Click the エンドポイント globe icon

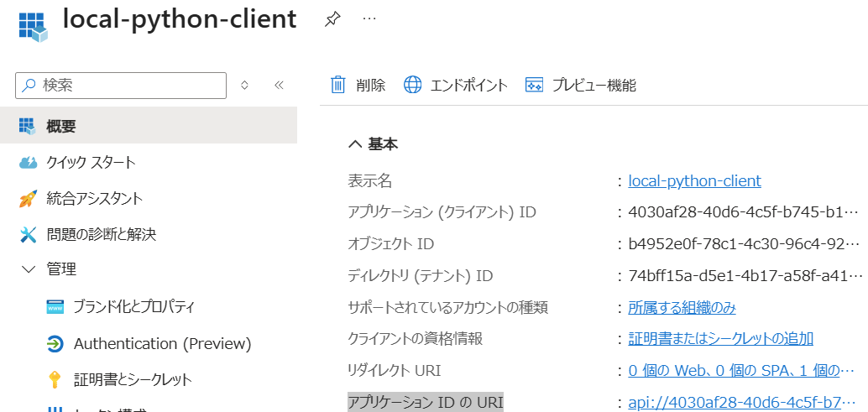click(412, 85)
